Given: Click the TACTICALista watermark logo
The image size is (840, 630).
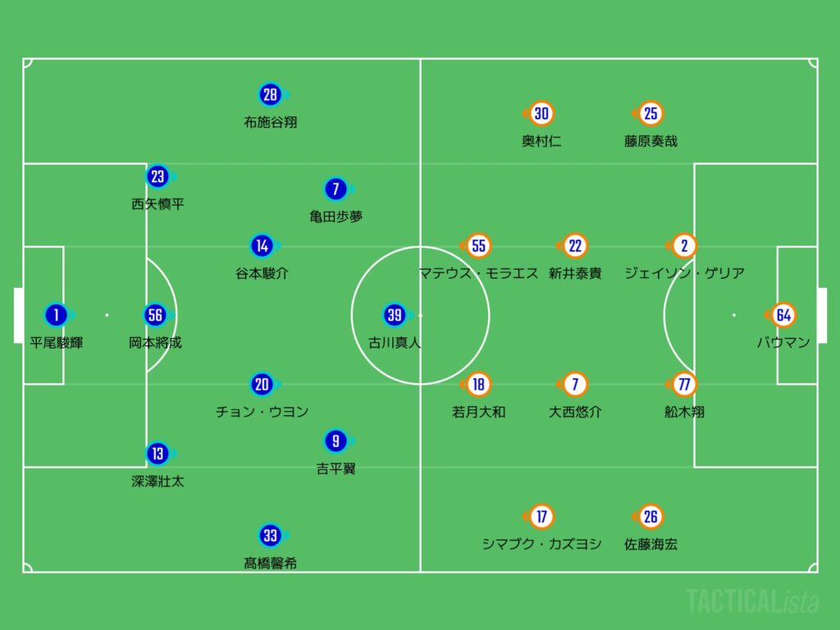Looking at the screenshot, I should point(752,601).
